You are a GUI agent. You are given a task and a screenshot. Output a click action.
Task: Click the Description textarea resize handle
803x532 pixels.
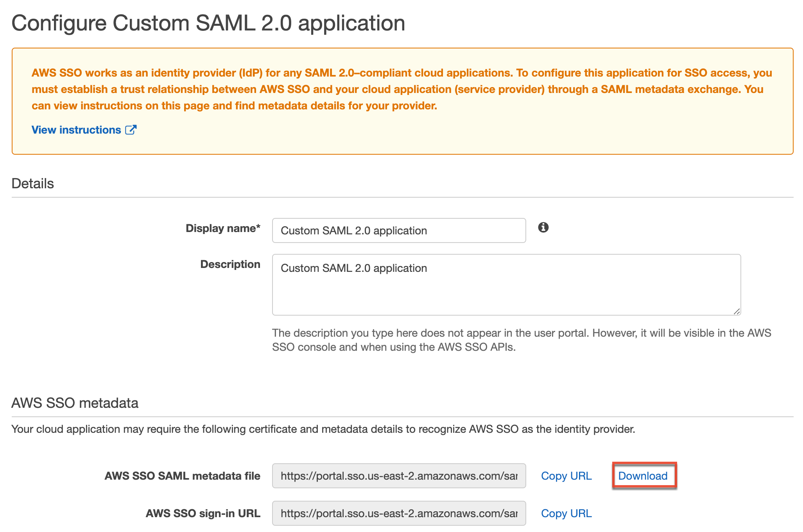point(737,311)
